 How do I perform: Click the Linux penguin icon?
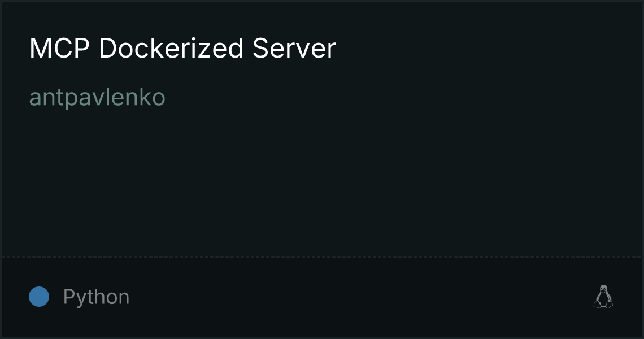point(603,297)
